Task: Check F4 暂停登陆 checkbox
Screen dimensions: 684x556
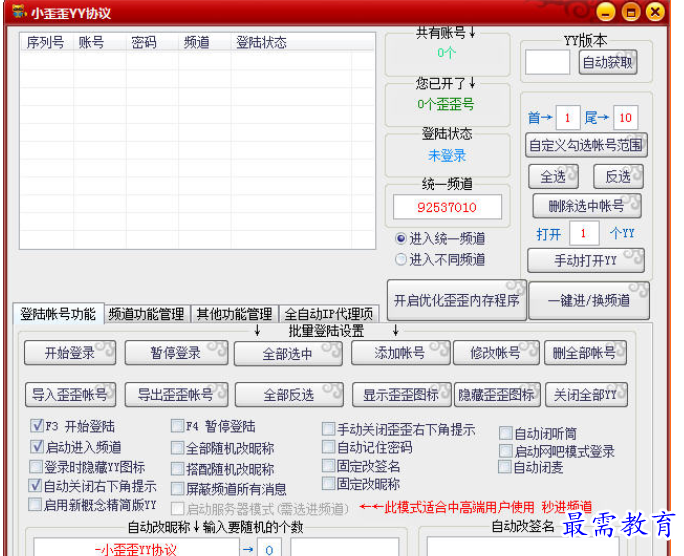Action: pyautogui.click(x=178, y=426)
